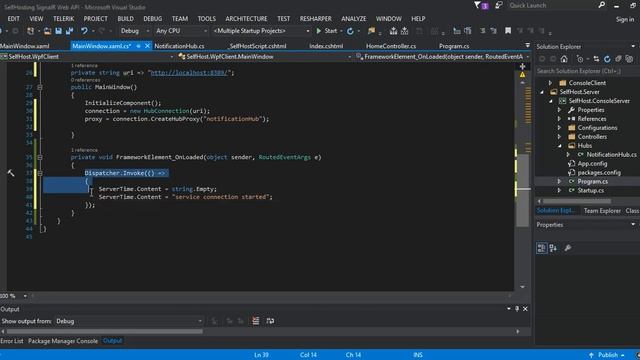Expand the ConsoleClient folder node

tap(550, 83)
